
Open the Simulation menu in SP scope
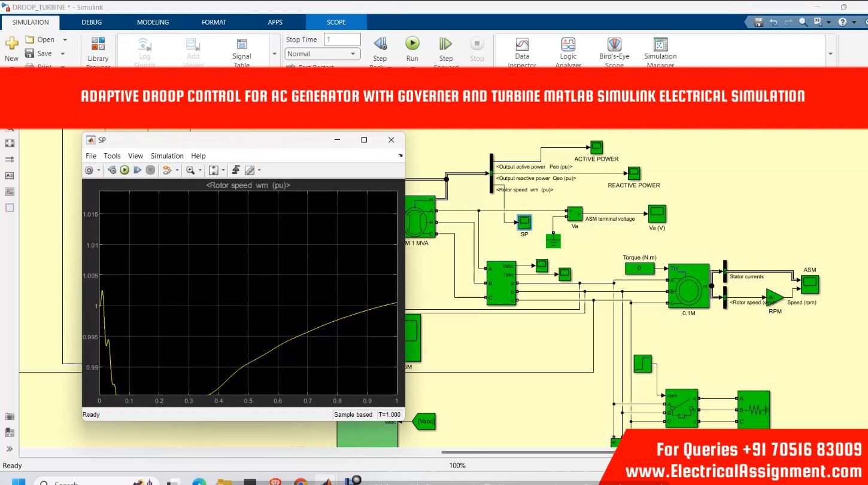point(167,156)
